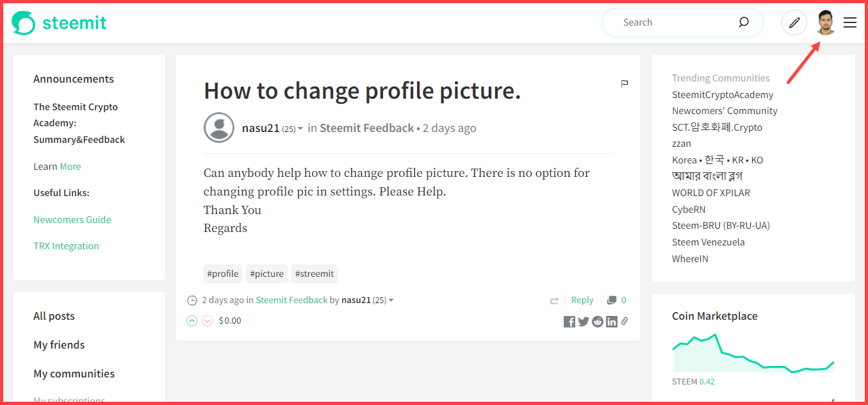
Task: Go to My friends feed
Action: coord(59,345)
